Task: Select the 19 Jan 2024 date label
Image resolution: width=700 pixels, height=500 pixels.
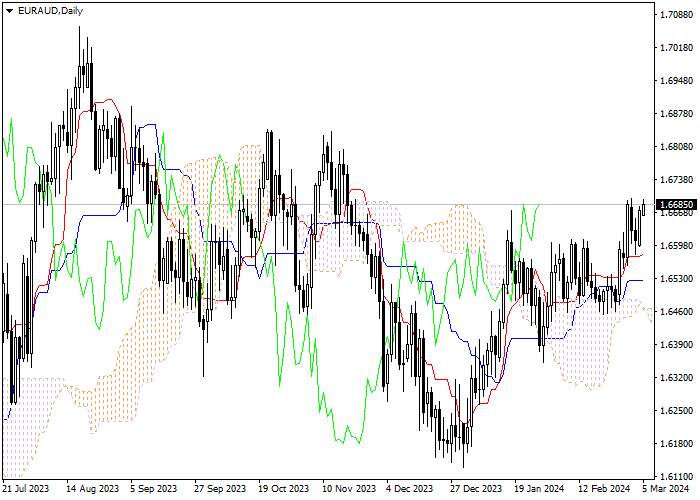Action: click(539, 489)
